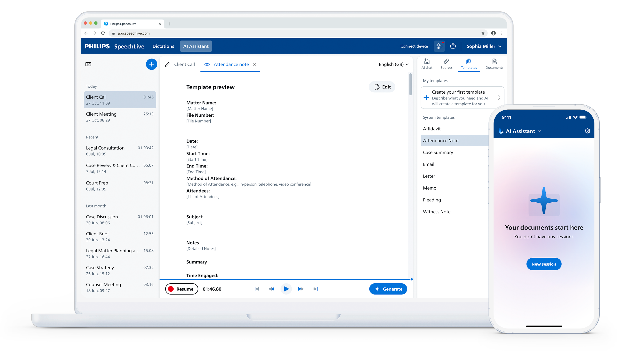Open settings gear on phone app
644x351 pixels.
pos(587,131)
